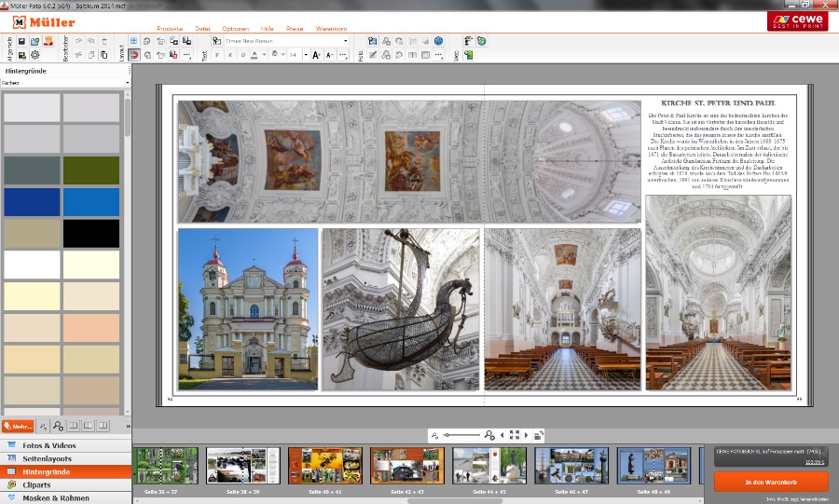Click the zoom-in magnifier in sidebar toolbar
The image size is (839, 504).
click(58, 426)
